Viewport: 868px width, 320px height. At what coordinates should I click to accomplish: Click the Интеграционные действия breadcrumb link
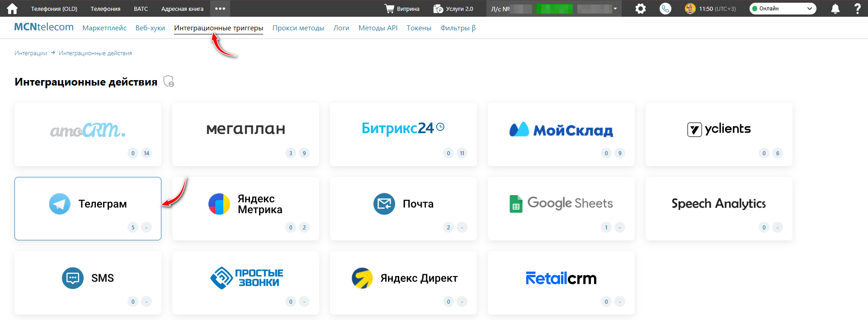95,53
